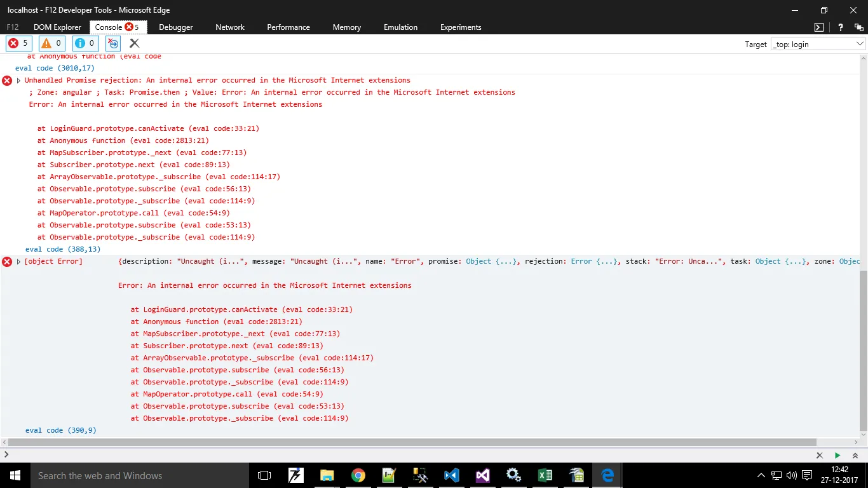Go to the Memory tab
This screenshot has width=868, height=488.
(347, 27)
